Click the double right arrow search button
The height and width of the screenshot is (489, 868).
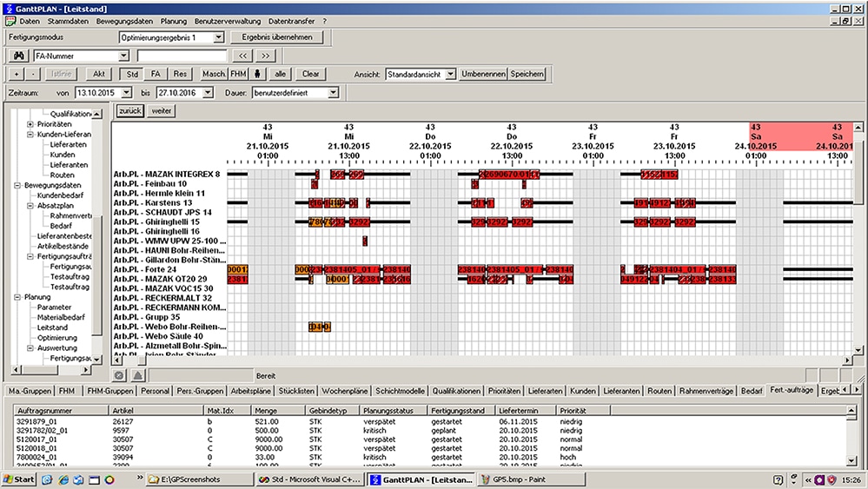(265, 56)
